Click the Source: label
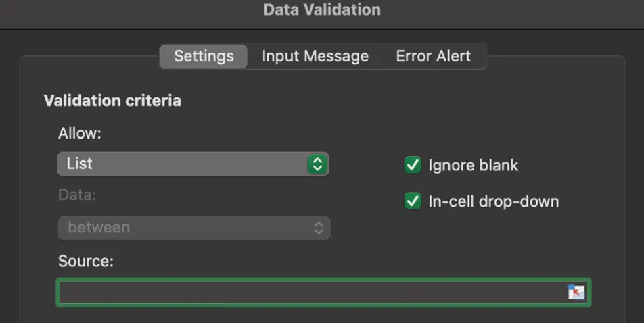 coord(86,261)
